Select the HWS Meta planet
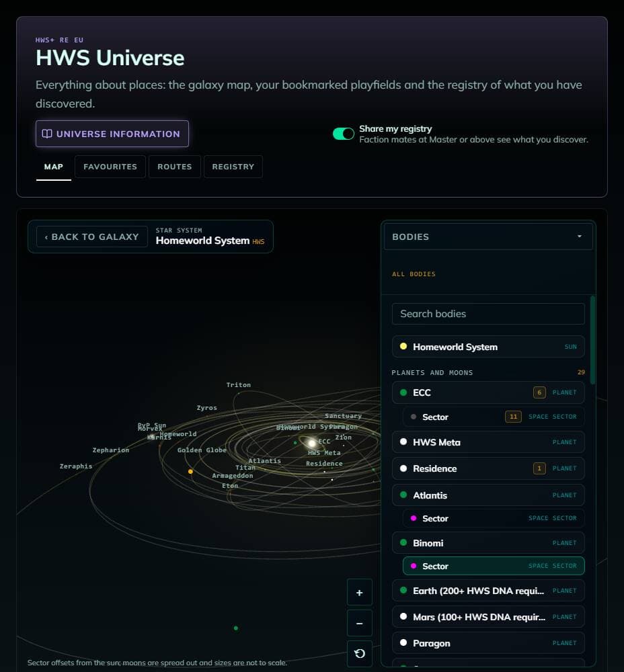The height and width of the screenshot is (672, 624). coord(488,442)
